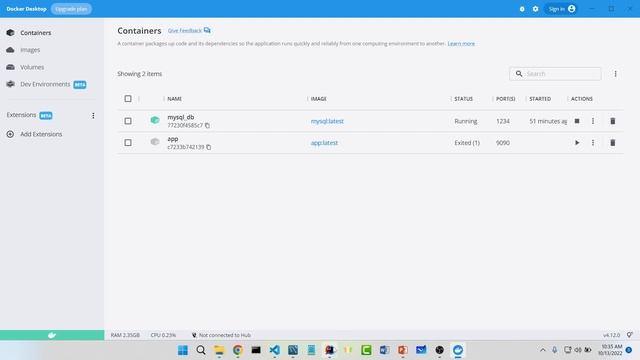The width and height of the screenshot is (640, 360).
Task: Open the three-dot menu next to Search
Action: point(615,74)
